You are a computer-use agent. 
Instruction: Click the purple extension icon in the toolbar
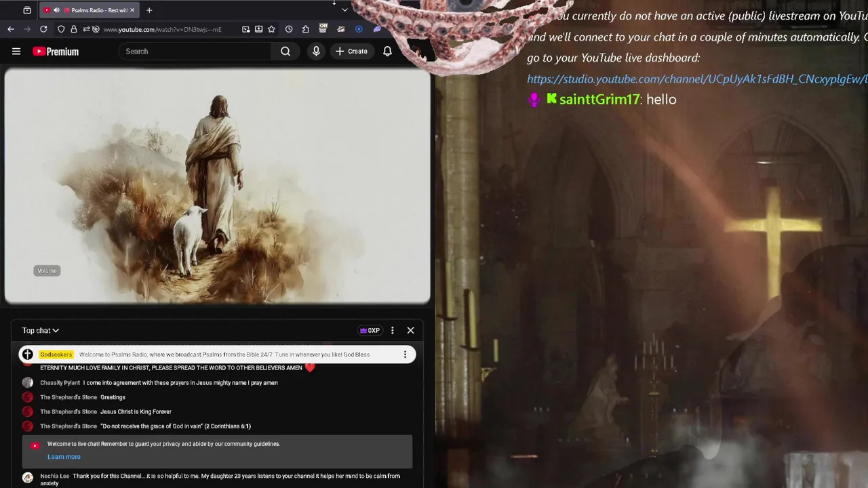tap(376, 29)
